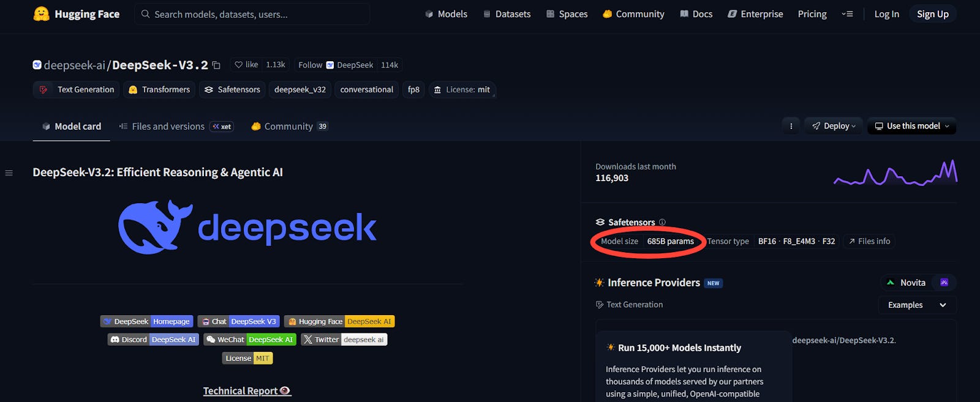Click the downloads last month chart
The image size is (980, 402).
click(895, 173)
